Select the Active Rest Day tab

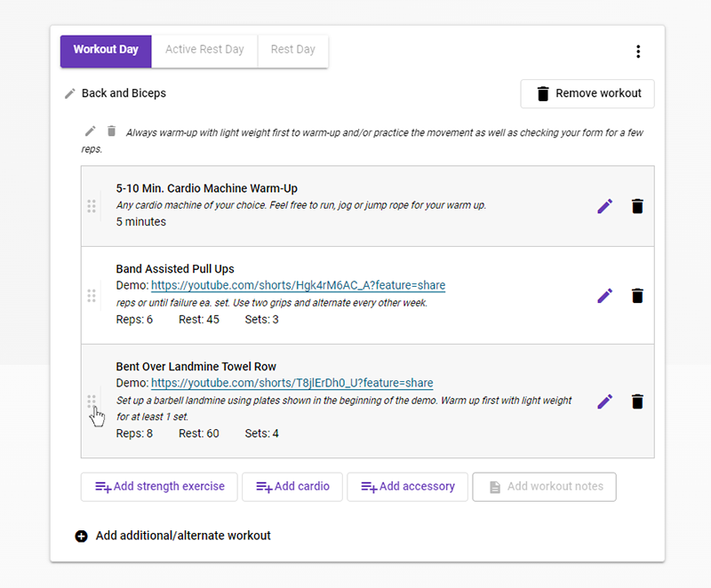point(204,51)
